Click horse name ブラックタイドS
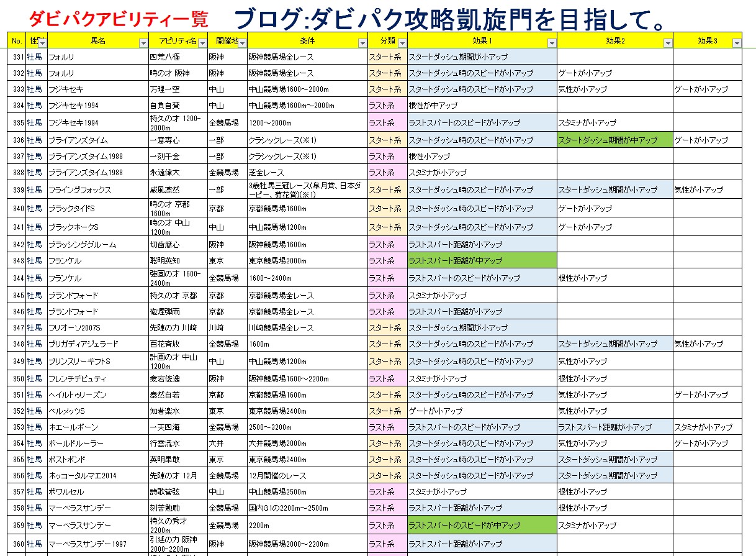Screen dimensions: 756x556 point(73,208)
